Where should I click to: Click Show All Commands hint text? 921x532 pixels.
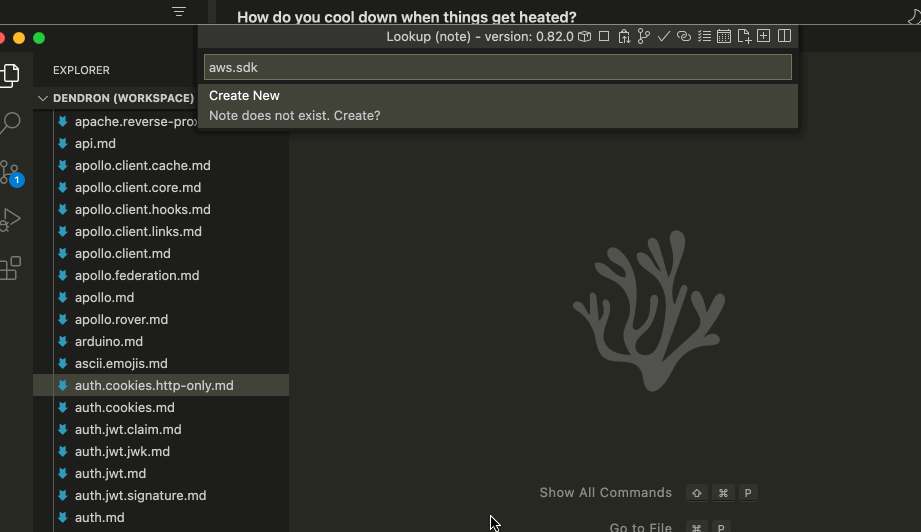point(606,493)
